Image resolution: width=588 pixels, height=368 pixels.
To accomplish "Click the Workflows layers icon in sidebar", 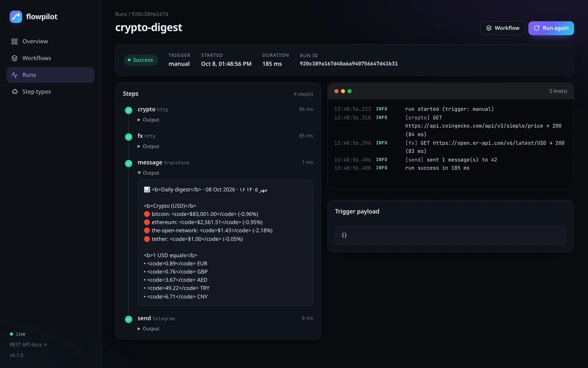I will (x=14, y=58).
